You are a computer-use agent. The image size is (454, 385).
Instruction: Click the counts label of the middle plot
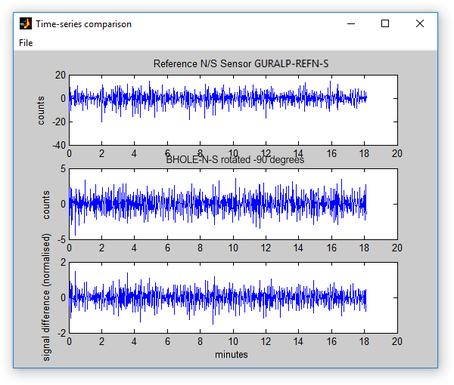point(46,205)
